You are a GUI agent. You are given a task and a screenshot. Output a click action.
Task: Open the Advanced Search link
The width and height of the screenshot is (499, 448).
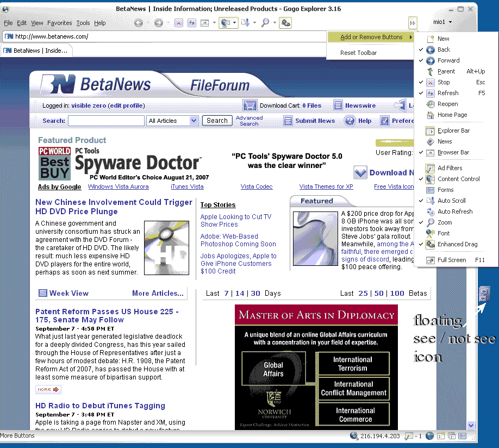249,121
